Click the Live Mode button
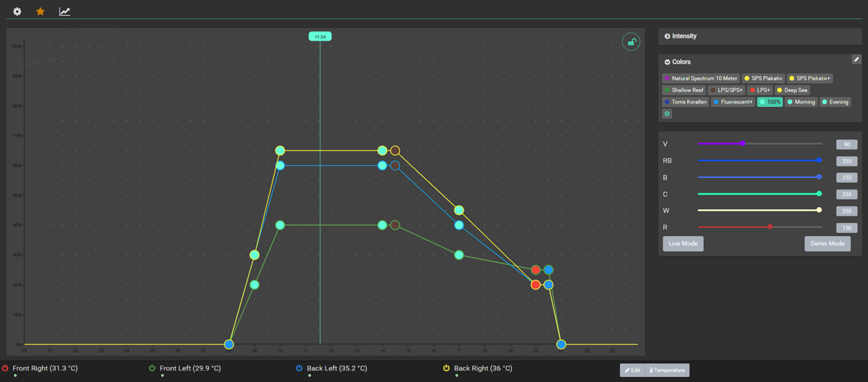Image resolution: width=868 pixels, height=382 pixels. [683, 244]
